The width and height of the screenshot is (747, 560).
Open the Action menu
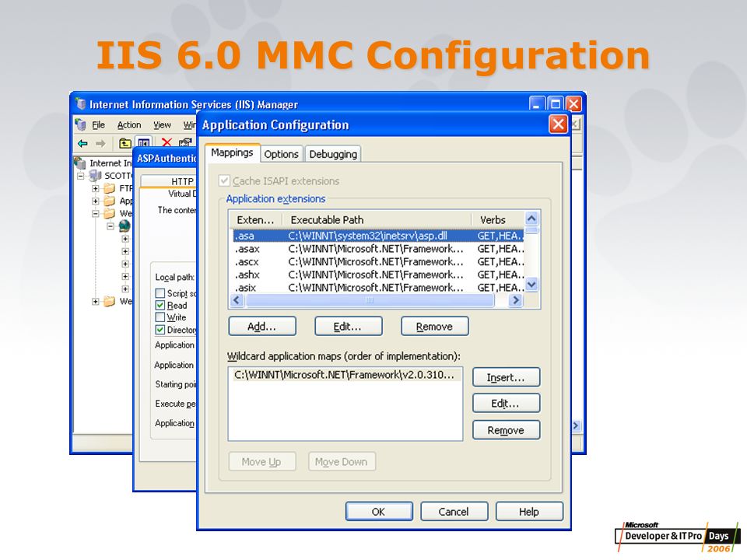(129, 124)
